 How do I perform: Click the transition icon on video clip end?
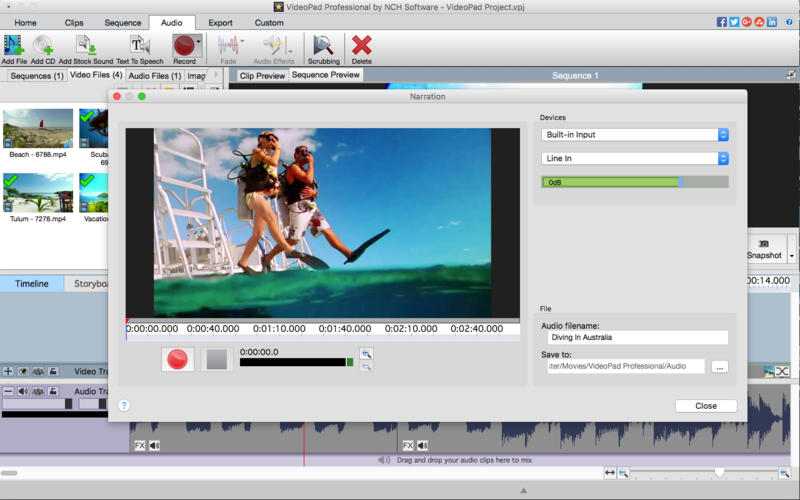(x=783, y=371)
